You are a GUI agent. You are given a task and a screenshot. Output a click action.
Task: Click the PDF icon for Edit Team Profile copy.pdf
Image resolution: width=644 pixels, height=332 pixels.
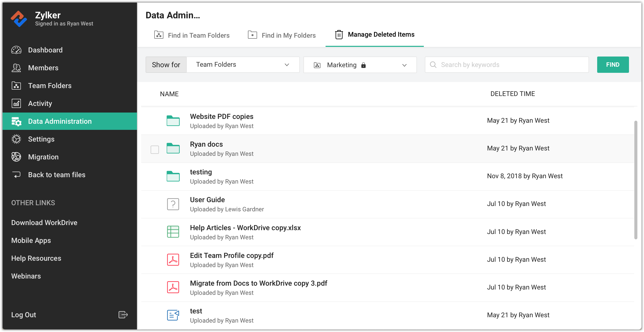[173, 260]
